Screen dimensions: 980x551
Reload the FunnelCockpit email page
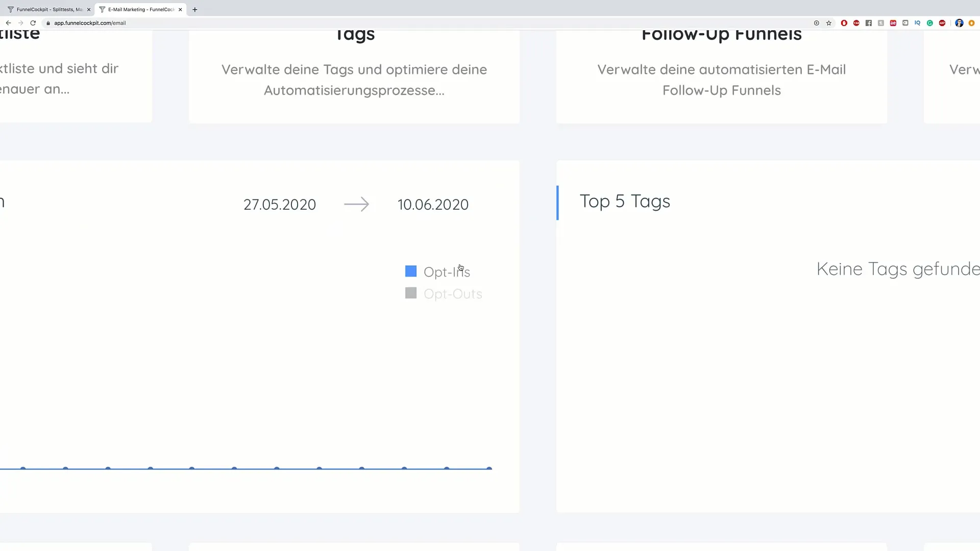33,23
